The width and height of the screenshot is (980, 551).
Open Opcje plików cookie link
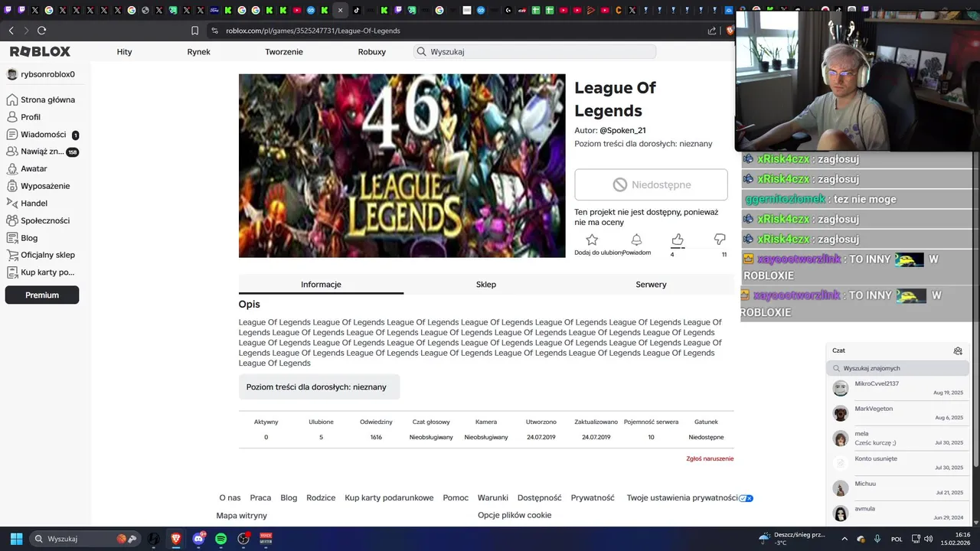(x=514, y=515)
